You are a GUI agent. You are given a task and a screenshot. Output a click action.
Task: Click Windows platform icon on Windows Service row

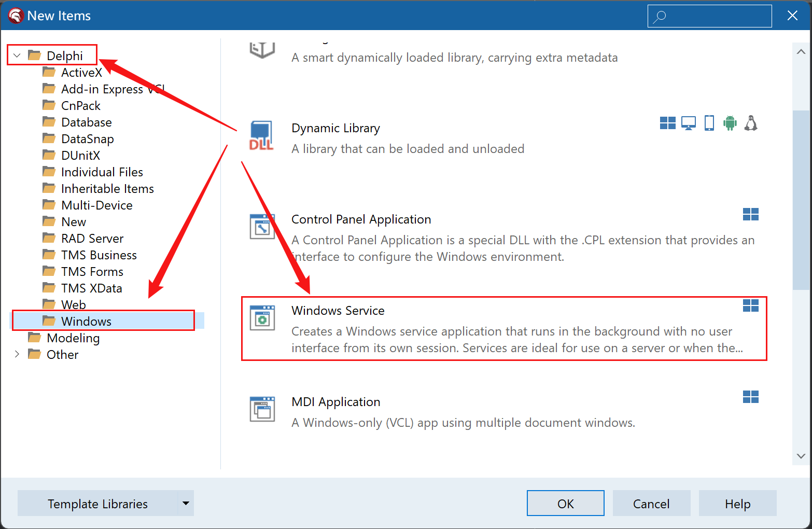[751, 305]
